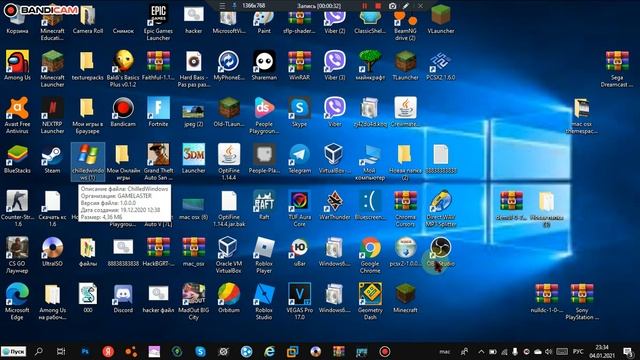This screenshot has height=360, width=640.
Task: Select the chilledwindows (1) file
Action: pos(87,162)
